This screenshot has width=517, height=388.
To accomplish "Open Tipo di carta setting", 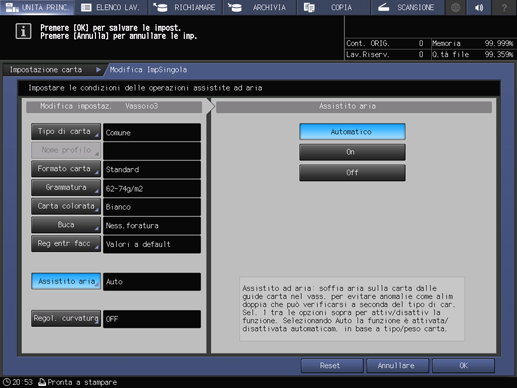I will click(x=66, y=132).
